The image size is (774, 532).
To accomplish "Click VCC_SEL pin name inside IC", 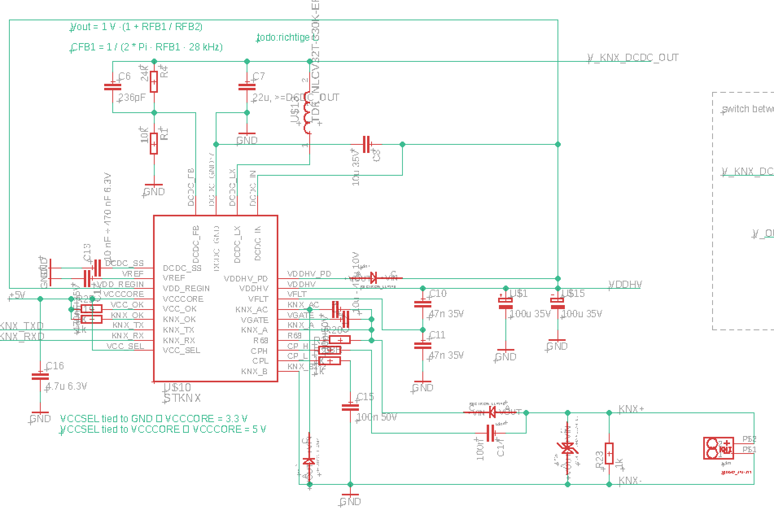I will click(x=181, y=350).
